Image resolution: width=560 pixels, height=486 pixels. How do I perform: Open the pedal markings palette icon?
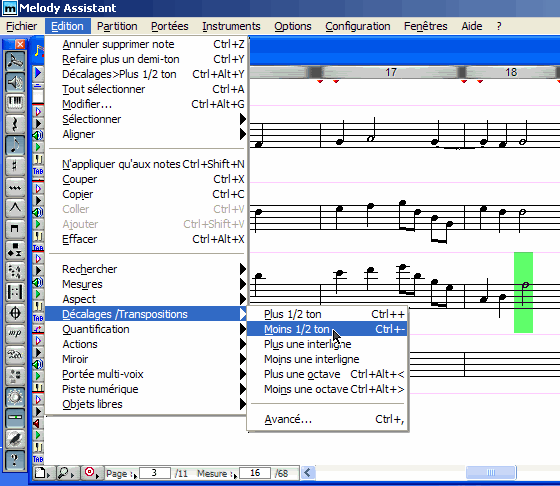[x=15, y=354]
